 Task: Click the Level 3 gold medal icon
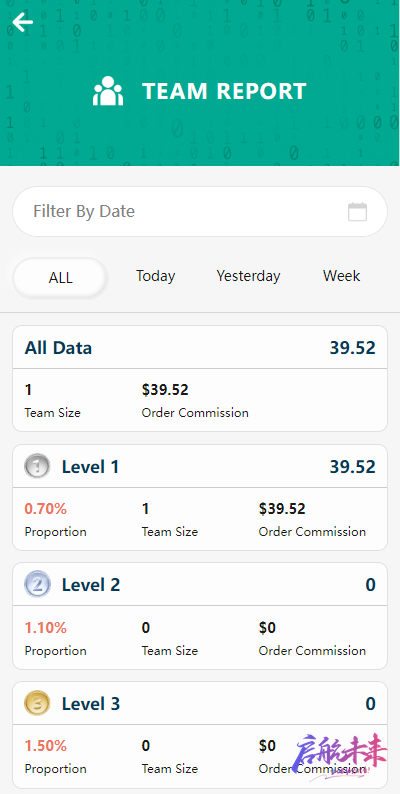pyautogui.click(x=37, y=703)
